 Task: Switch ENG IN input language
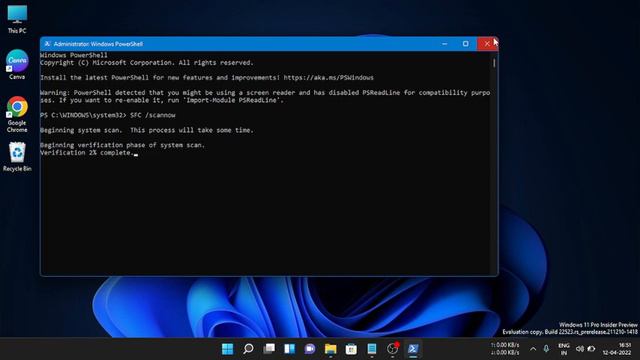tap(564, 349)
